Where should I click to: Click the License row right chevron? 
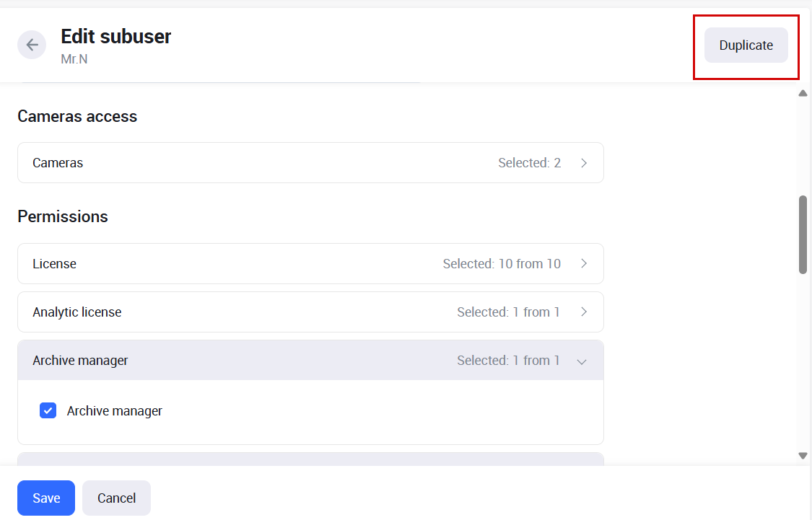(x=584, y=264)
